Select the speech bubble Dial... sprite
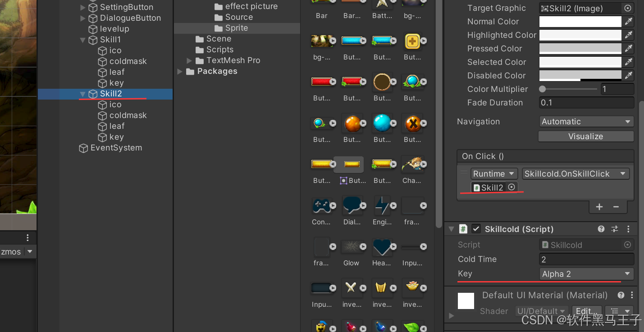644x332 pixels. click(x=352, y=206)
